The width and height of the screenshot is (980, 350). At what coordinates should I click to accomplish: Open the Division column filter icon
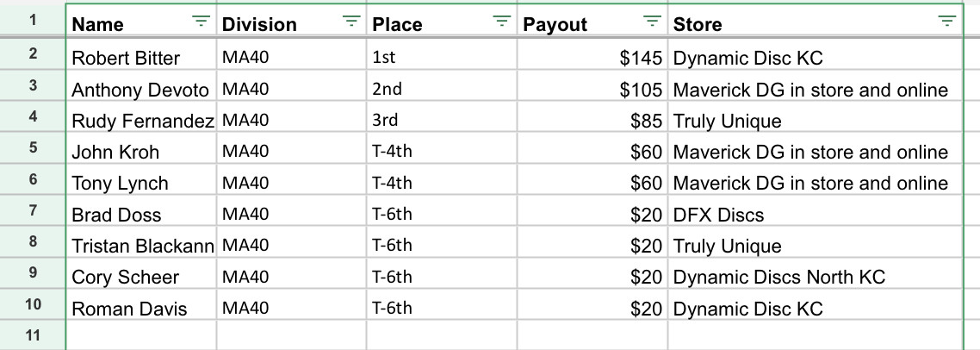[x=351, y=22]
